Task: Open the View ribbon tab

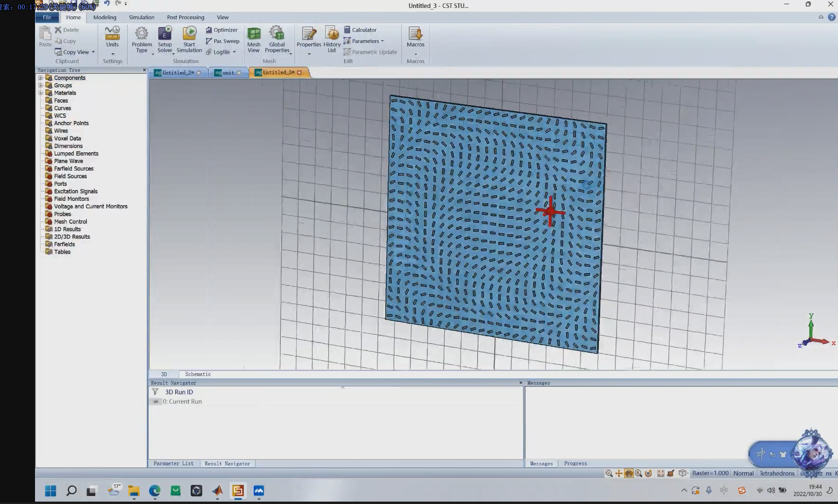Action: (x=222, y=17)
